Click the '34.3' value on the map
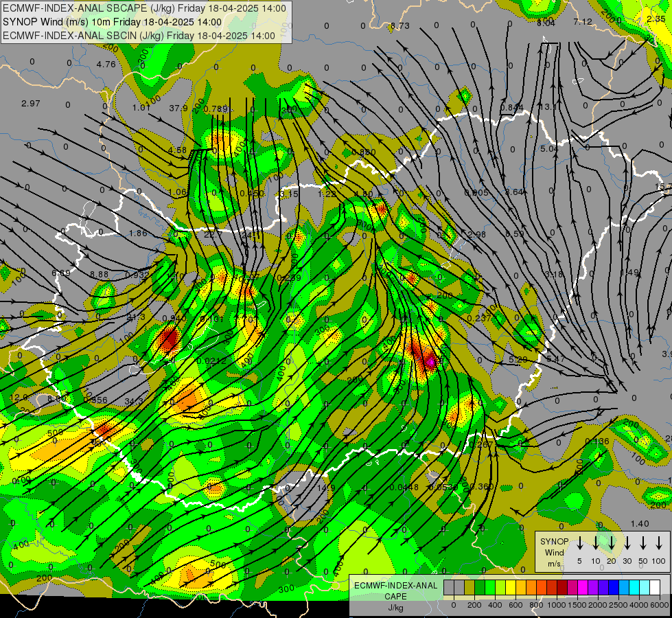Image resolution: width=672 pixels, height=618 pixels. (x=134, y=402)
